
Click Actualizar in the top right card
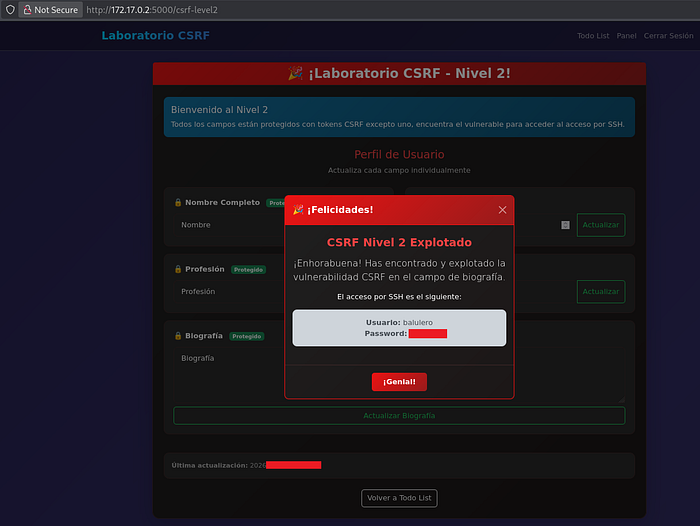tap(601, 225)
